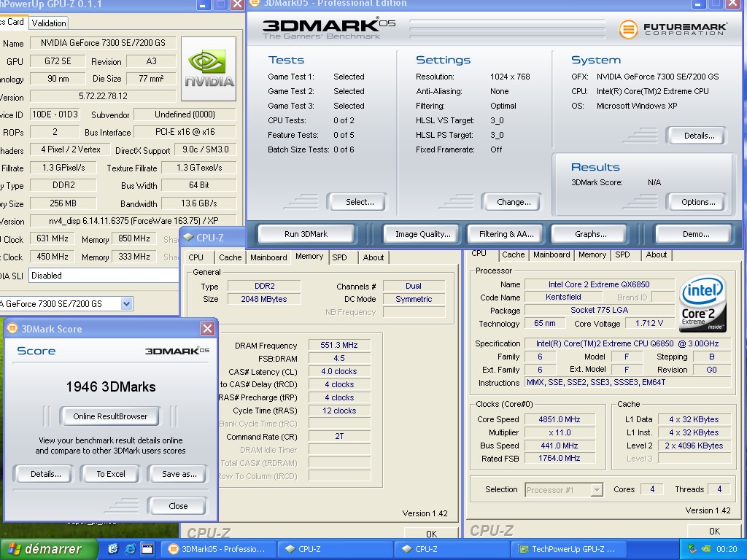This screenshot has width=747, height=560.
Task: Click the Memory Size 2048 MBytes value
Action: pos(264,299)
